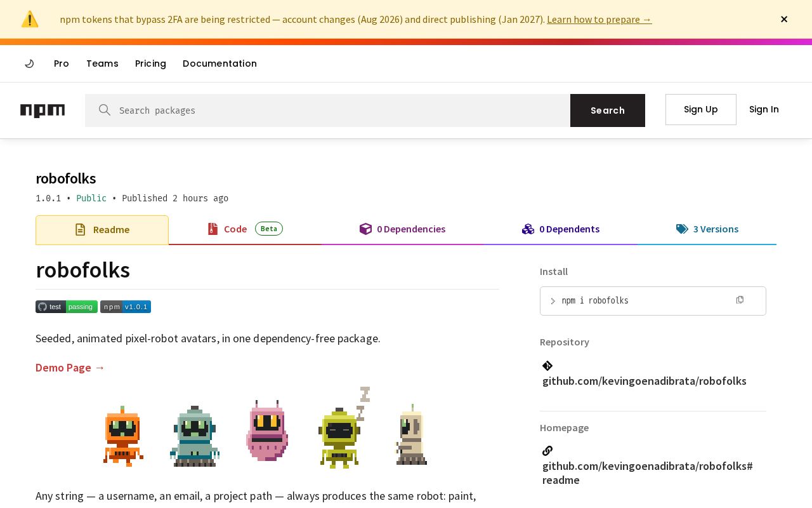Screen dimensions: 812x508
Task: Click the git repository icon
Action: point(547,366)
